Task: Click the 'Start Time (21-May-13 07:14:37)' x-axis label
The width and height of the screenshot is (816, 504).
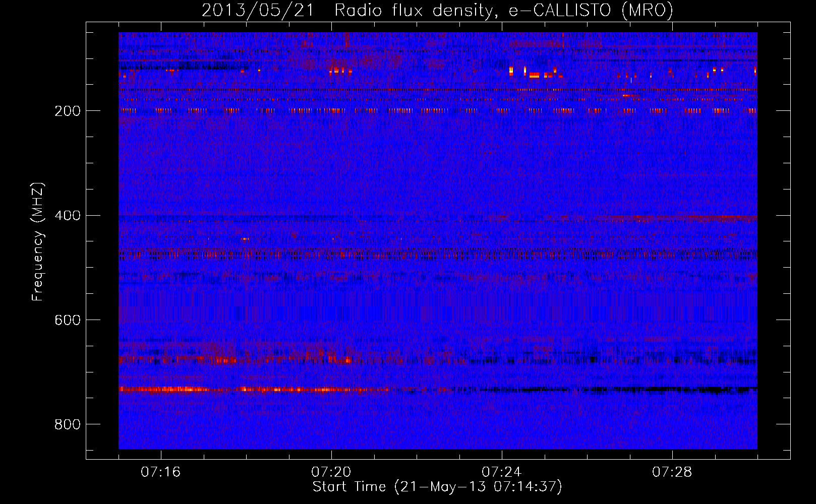Action: 437,487
